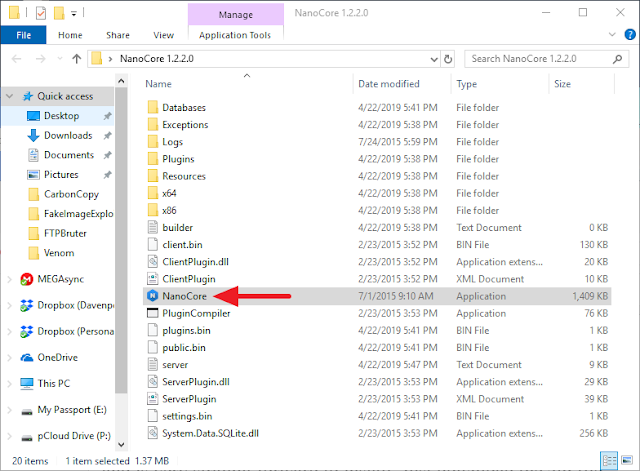
Task: Go back to previous folder
Action: [17, 59]
